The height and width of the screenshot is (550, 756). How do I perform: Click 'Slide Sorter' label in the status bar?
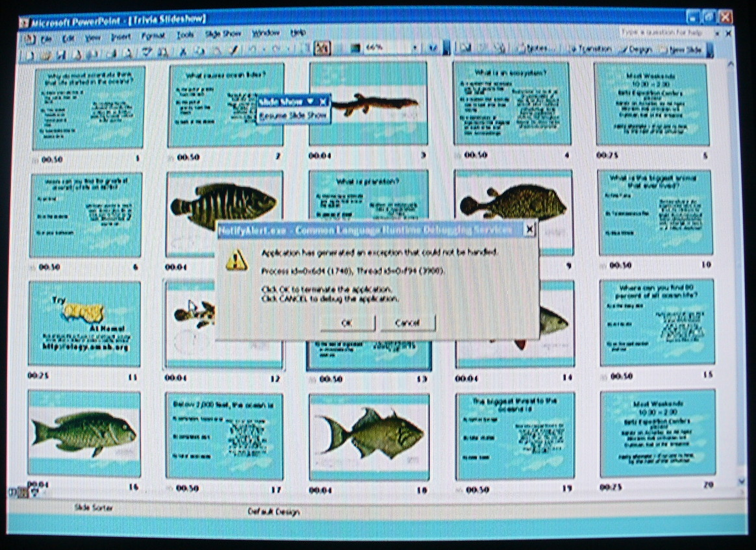point(93,507)
